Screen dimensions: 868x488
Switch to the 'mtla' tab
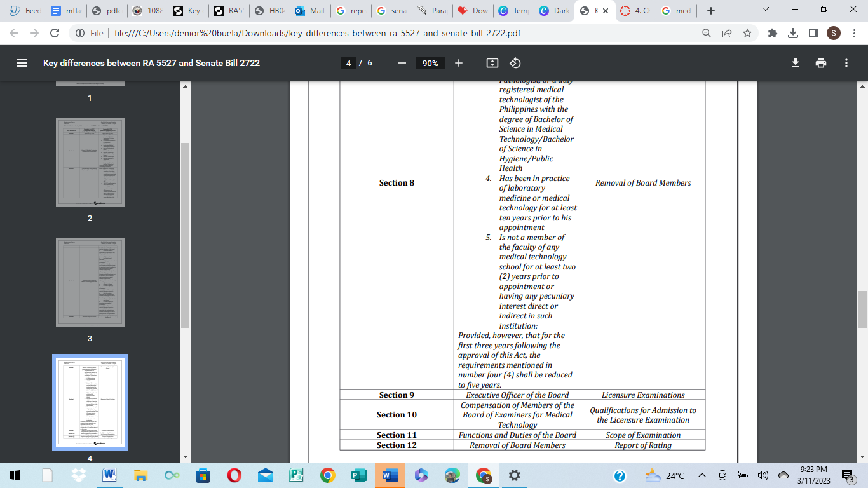65,11
